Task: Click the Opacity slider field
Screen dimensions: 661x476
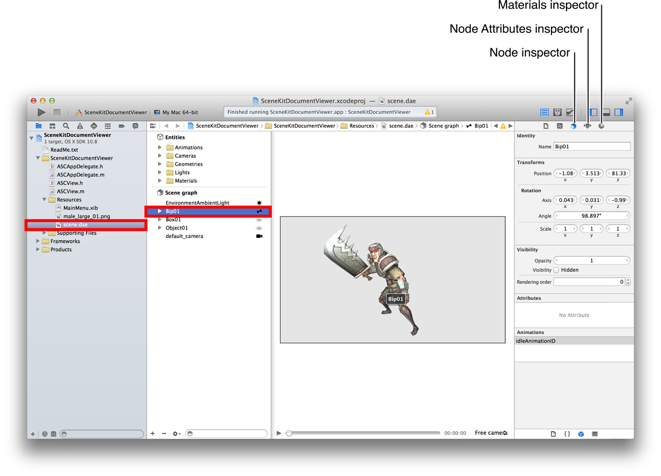Action: [592, 261]
